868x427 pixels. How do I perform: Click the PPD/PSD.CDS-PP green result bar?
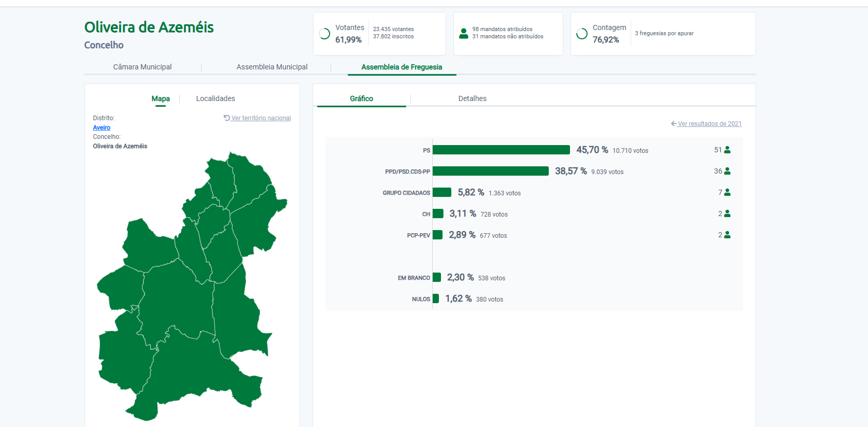490,171
